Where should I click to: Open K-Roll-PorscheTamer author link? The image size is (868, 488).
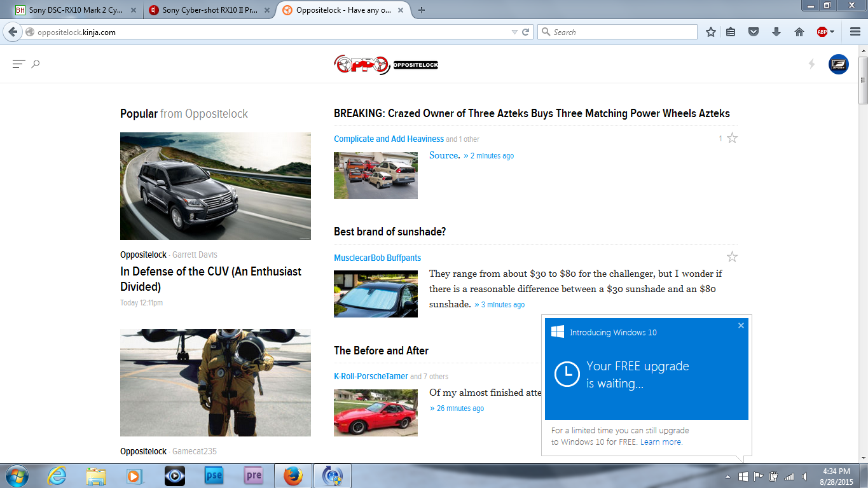[371, 376]
